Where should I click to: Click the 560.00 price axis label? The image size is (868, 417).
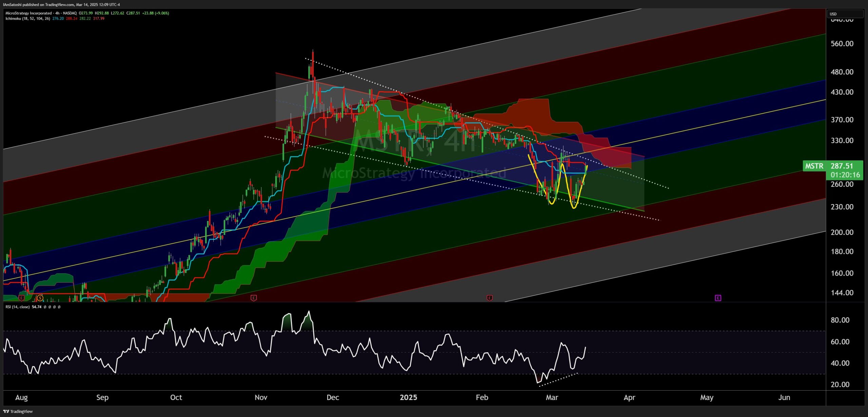pos(842,44)
